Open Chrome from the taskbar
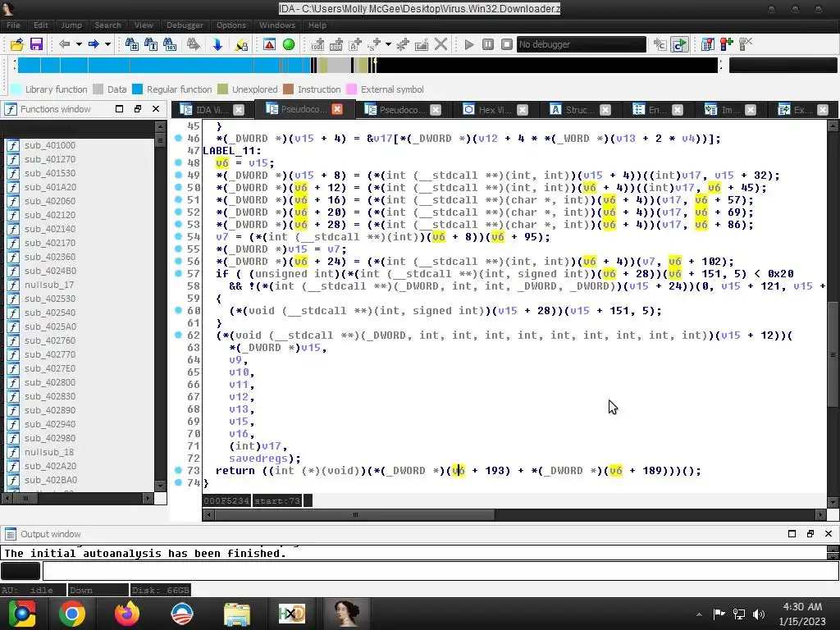Image resolution: width=840 pixels, height=630 pixels. (72, 614)
